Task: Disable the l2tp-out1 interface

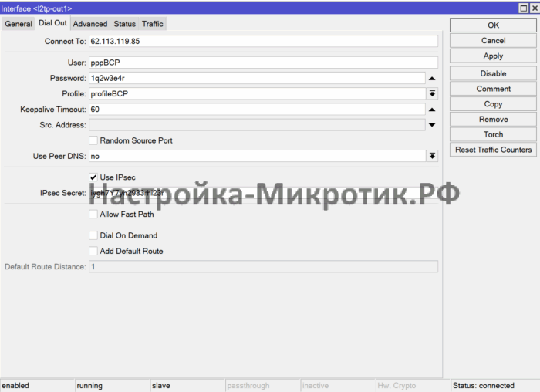Action: coord(493,73)
